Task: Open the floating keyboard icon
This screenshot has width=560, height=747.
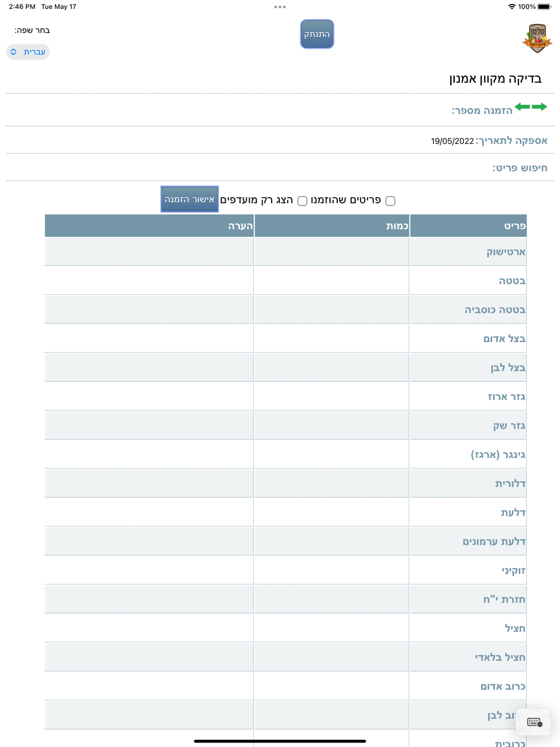Action: [534, 722]
